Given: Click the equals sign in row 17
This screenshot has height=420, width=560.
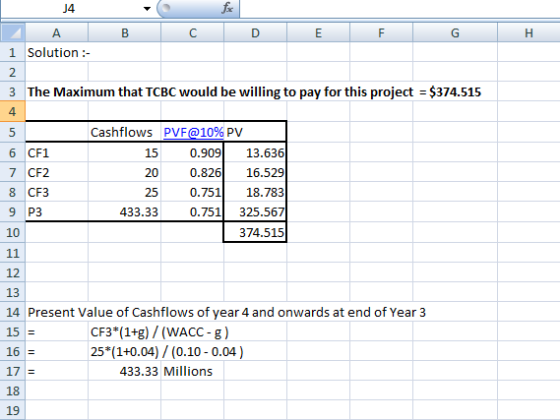Looking at the screenshot, I should (x=31, y=372).
